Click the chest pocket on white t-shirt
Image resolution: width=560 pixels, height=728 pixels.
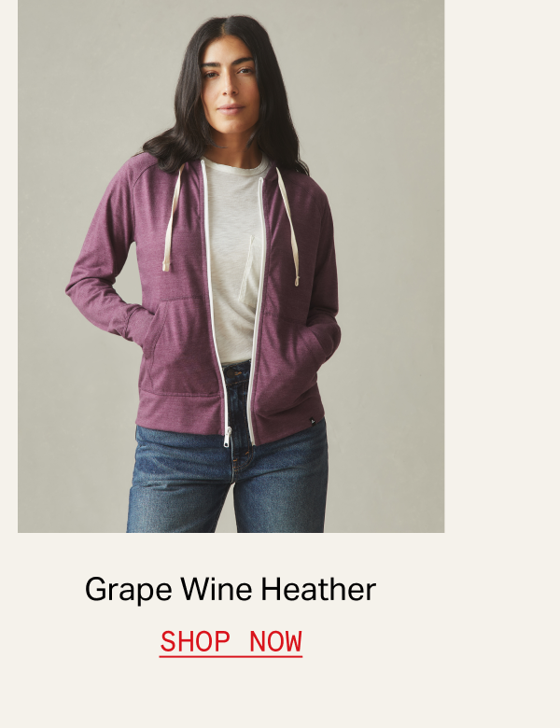coord(248,269)
